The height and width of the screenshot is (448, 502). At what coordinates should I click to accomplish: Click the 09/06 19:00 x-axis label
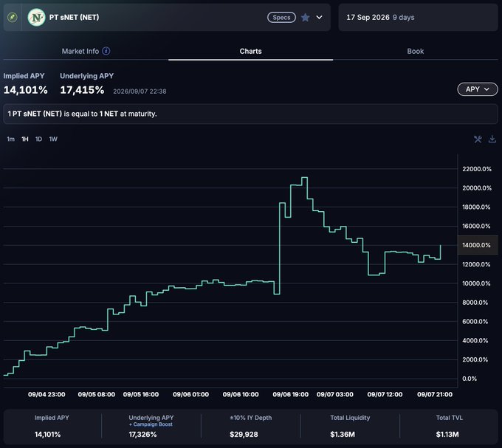pyautogui.click(x=290, y=395)
